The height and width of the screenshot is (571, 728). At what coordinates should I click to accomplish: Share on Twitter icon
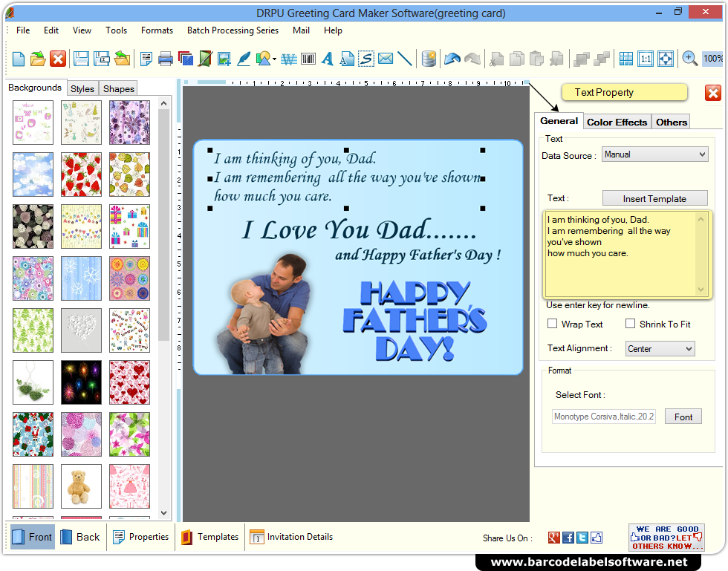(x=582, y=538)
